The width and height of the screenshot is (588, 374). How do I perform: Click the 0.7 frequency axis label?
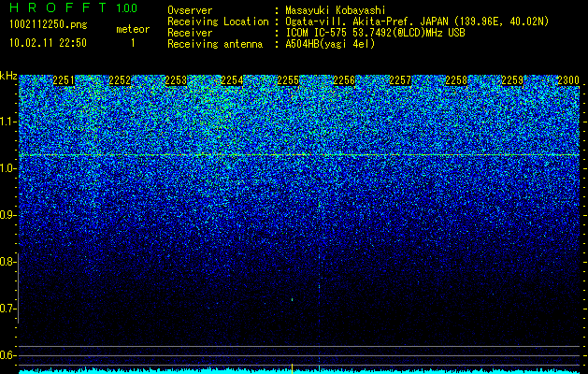pyautogui.click(x=7, y=309)
